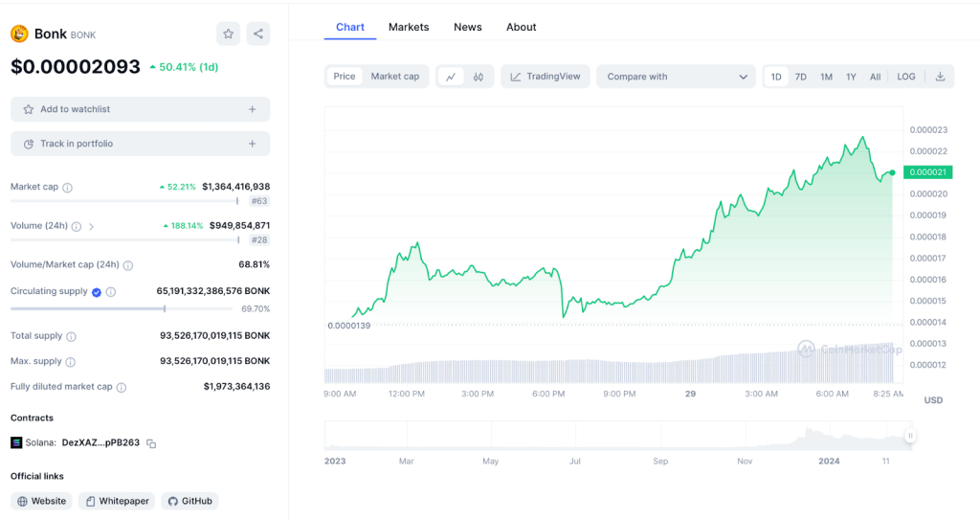The image size is (980, 520).
Task: Click the DezXAZ...pPB263 contract address text
Action: (x=100, y=442)
